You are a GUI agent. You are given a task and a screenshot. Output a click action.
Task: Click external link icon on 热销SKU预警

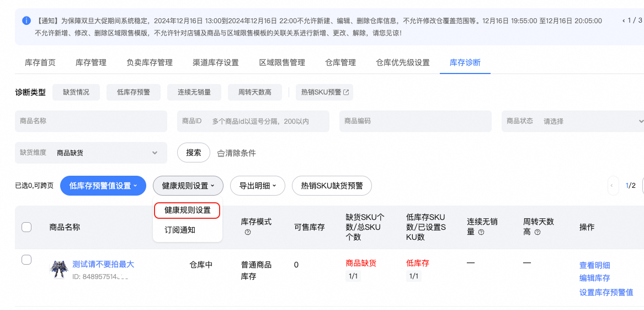click(346, 92)
